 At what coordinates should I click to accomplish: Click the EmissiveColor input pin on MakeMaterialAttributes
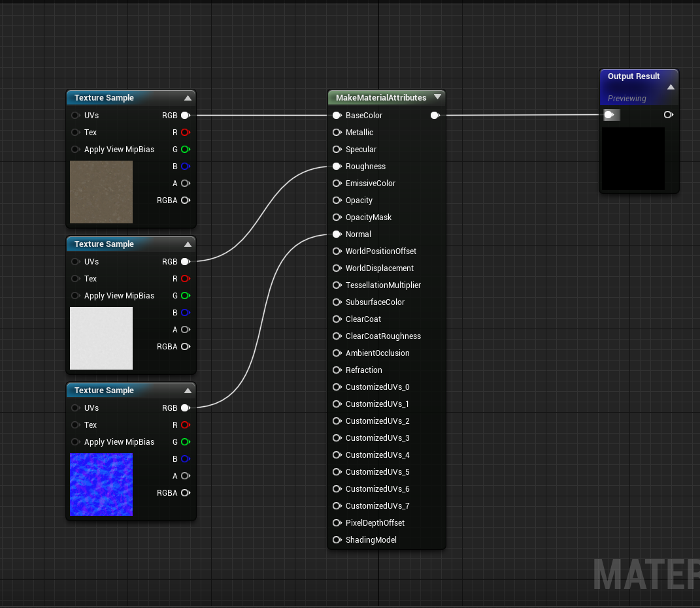coord(337,183)
